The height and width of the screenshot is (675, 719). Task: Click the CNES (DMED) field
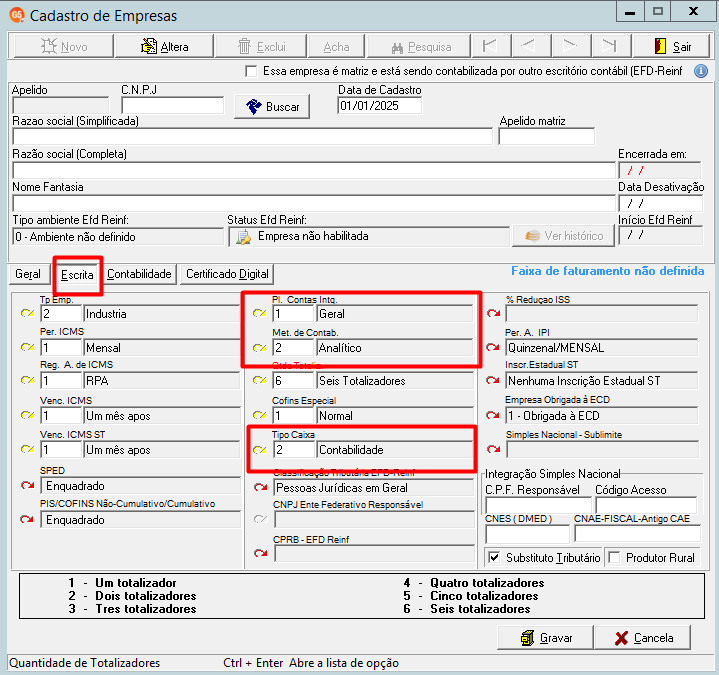[527, 534]
